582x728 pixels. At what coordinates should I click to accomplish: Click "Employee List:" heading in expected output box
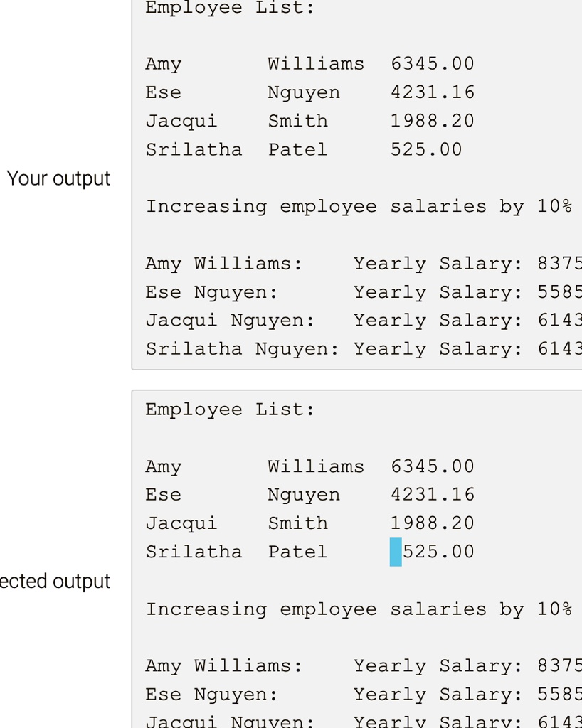tap(231, 409)
